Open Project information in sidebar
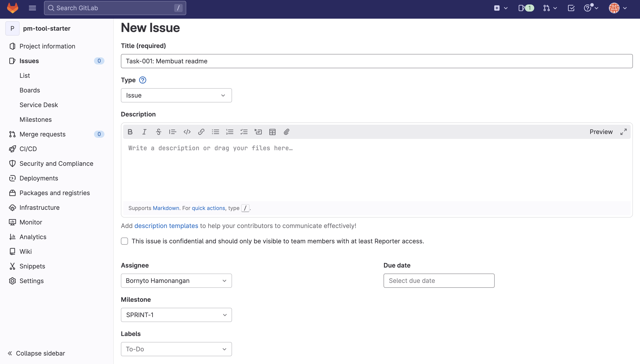 (47, 46)
